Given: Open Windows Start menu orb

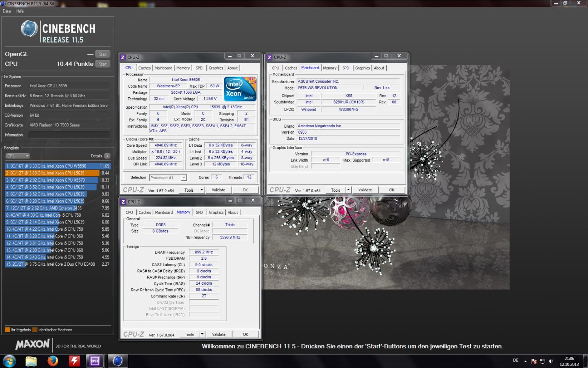Looking at the screenshot, I should pos(9,361).
